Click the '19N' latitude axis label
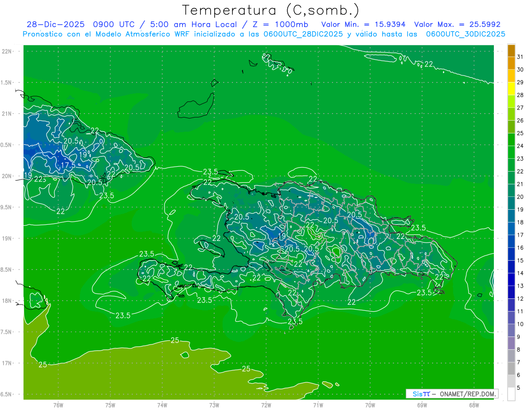The height and width of the screenshot is (411, 532). click(7, 239)
